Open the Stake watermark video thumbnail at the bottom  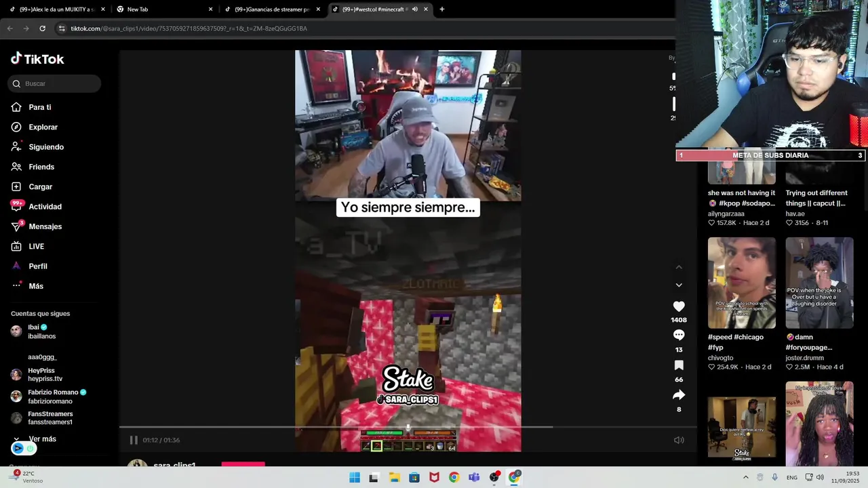tap(741, 428)
